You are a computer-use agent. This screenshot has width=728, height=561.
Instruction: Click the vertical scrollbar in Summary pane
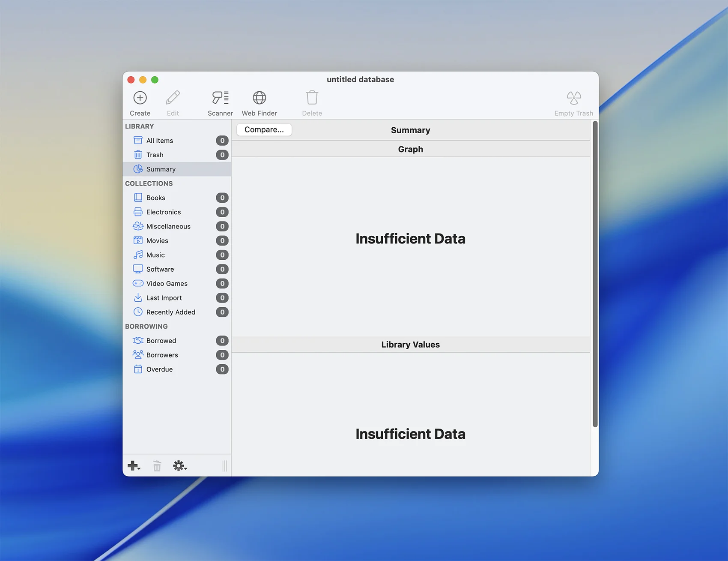[595, 274]
